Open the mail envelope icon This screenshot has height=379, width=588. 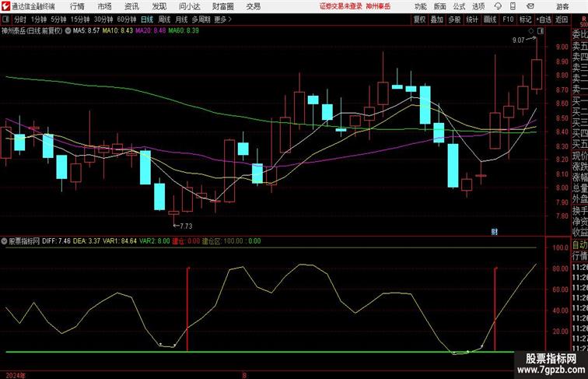click(x=530, y=6)
